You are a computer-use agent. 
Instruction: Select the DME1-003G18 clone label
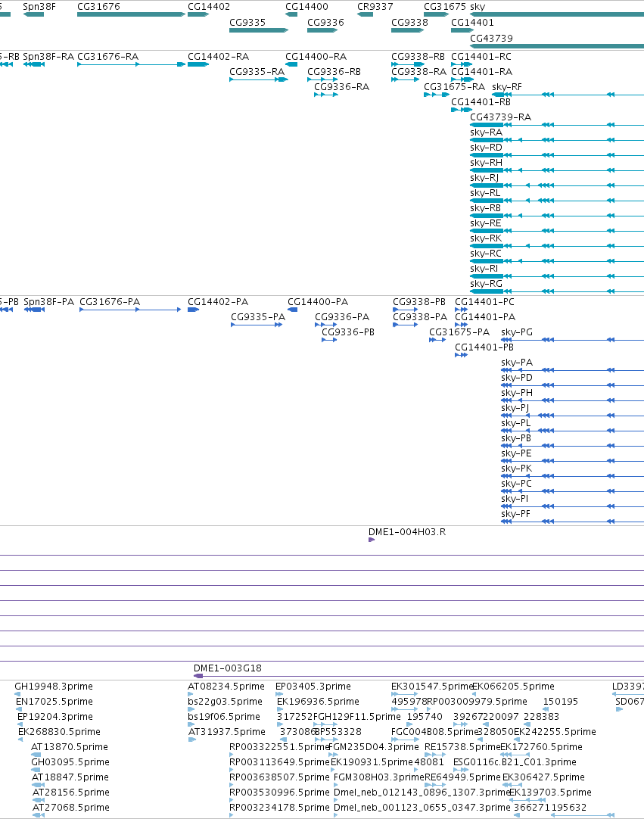pos(228,668)
